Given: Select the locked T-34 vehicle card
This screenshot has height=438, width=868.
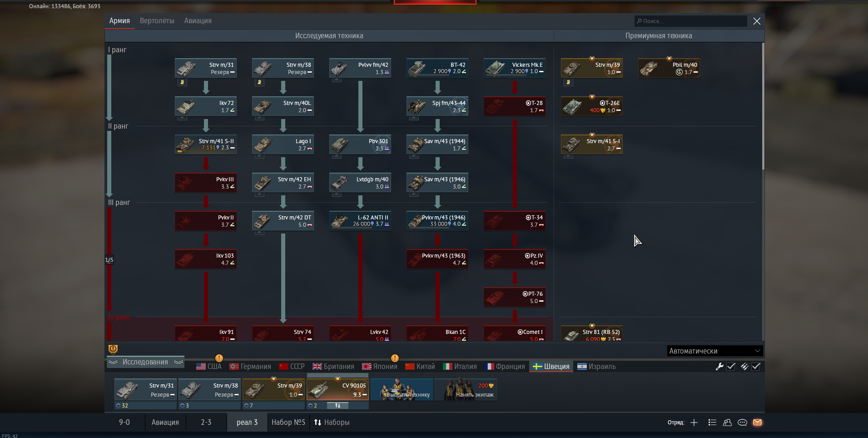Looking at the screenshot, I should click(x=515, y=221).
